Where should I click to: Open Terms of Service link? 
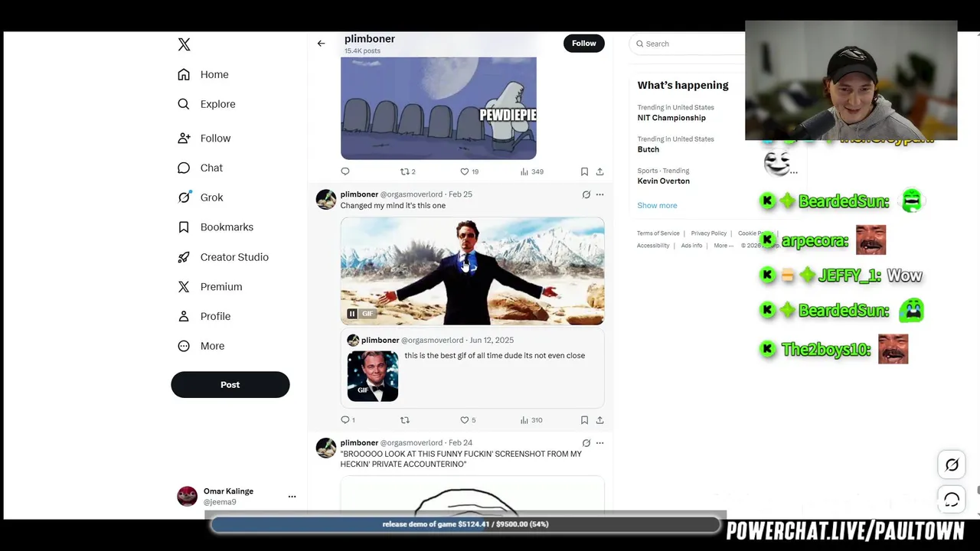(658, 233)
